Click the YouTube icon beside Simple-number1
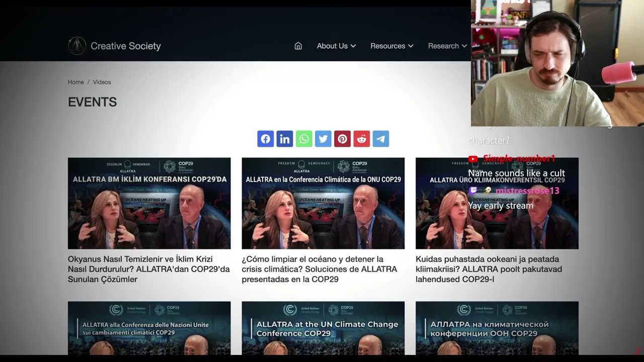This screenshot has width=644, height=362. pyautogui.click(x=473, y=159)
